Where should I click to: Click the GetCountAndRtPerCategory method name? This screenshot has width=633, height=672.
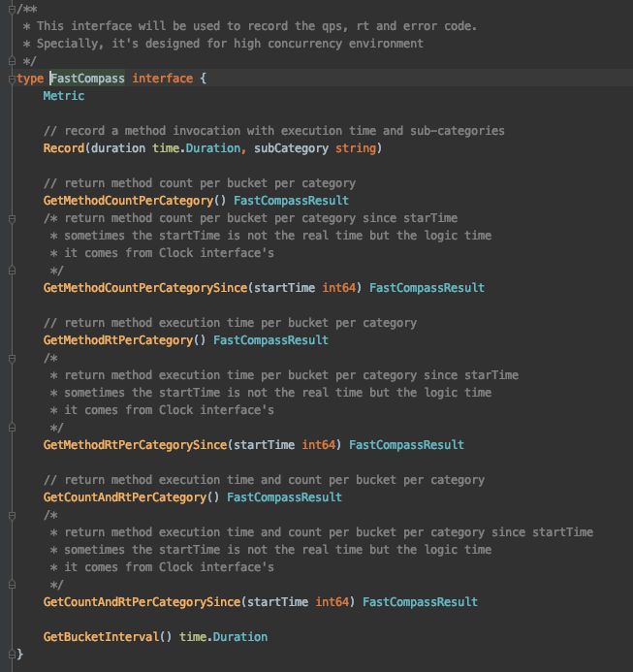click(125, 497)
